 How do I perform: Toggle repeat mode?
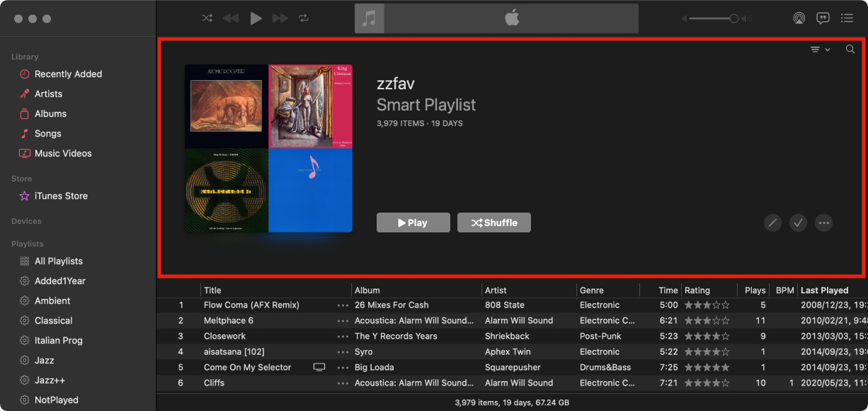pos(304,18)
